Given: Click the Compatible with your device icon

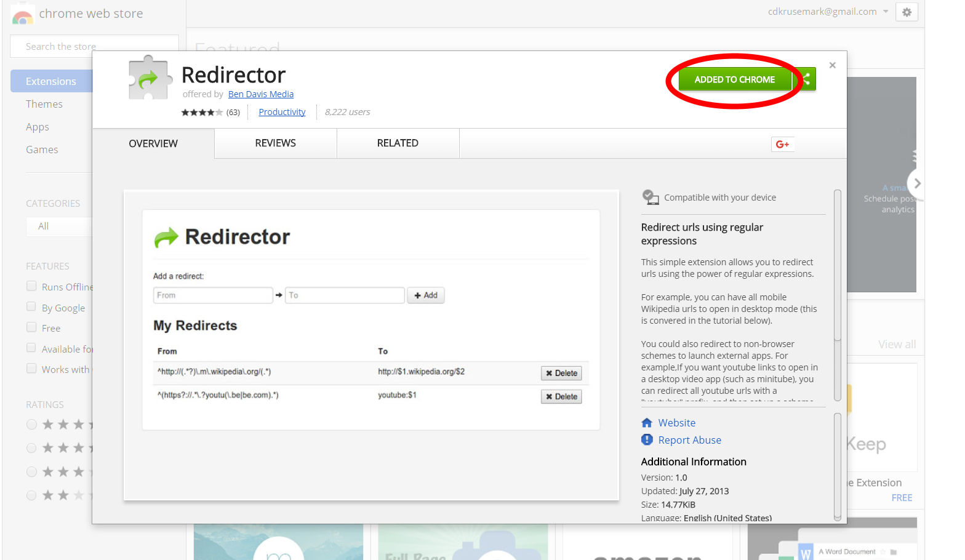Looking at the screenshot, I should 651,198.
